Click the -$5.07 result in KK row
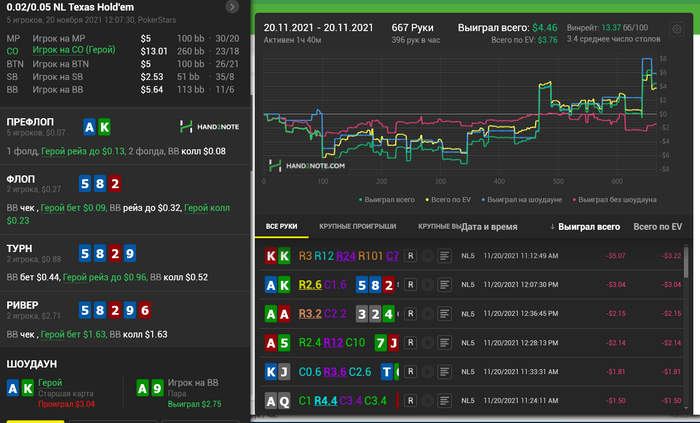 coord(616,256)
